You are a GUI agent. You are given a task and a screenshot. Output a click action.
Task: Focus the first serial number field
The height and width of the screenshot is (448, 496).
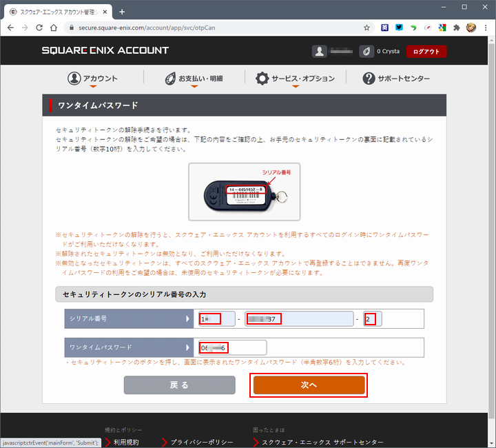pyautogui.click(x=217, y=318)
